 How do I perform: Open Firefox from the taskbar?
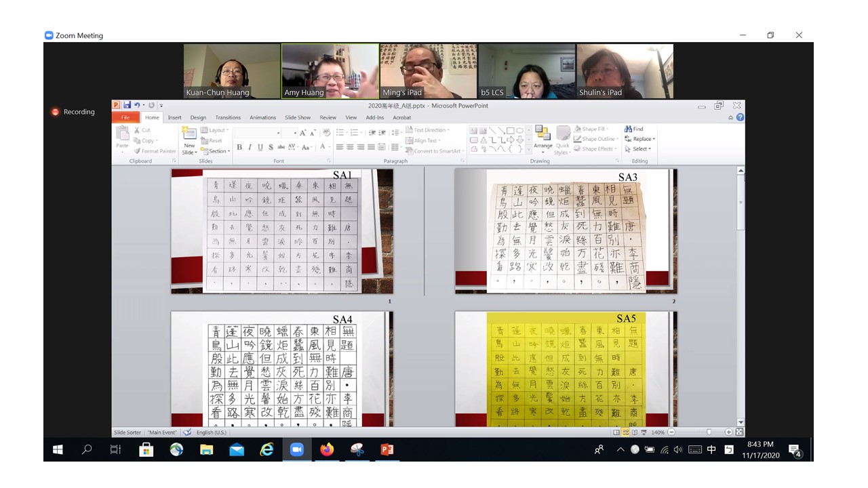coord(328,449)
